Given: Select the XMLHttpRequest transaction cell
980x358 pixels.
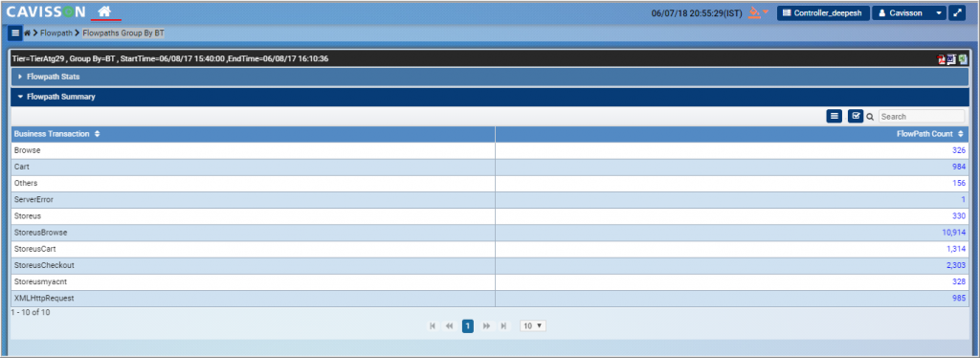Looking at the screenshot, I should tap(253, 298).
